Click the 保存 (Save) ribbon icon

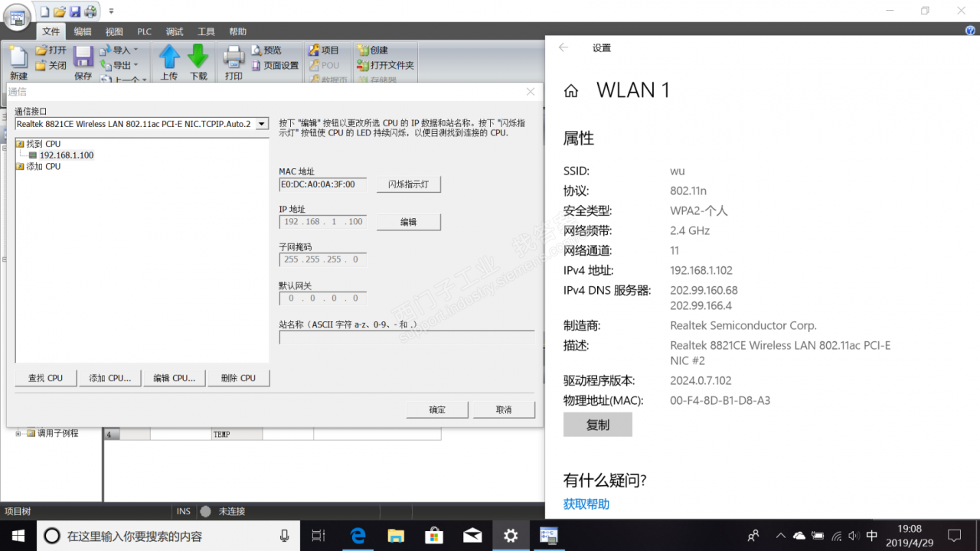[83, 62]
